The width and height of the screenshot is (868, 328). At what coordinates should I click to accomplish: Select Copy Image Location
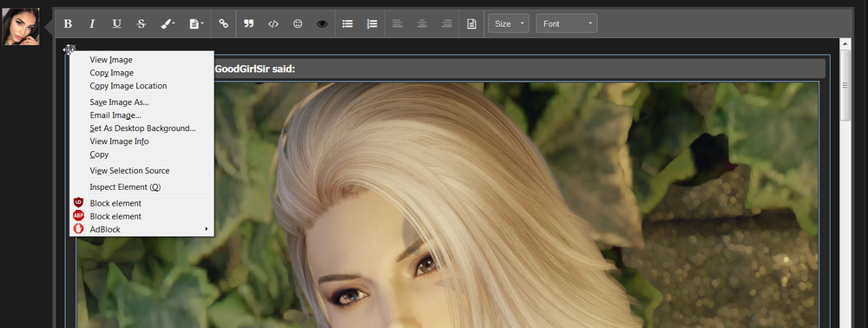click(x=141, y=86)
